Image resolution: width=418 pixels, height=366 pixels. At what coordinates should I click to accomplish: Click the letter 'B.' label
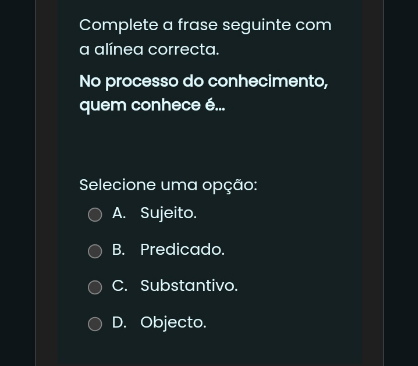(x=119, y=249)
